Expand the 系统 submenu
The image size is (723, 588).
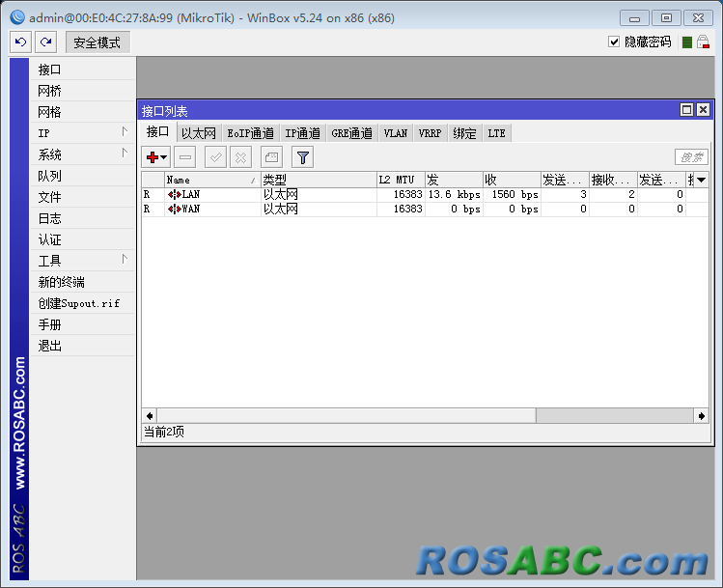(83, 154)
